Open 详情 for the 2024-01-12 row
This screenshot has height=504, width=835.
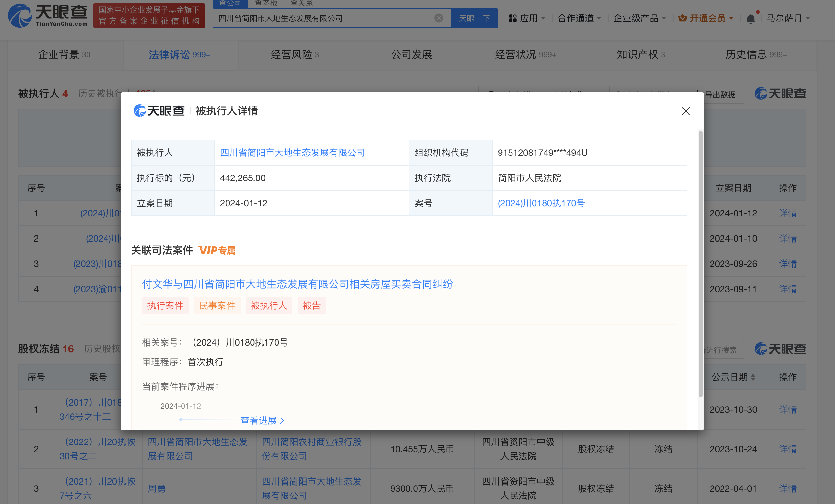click(x=788, y=213)
